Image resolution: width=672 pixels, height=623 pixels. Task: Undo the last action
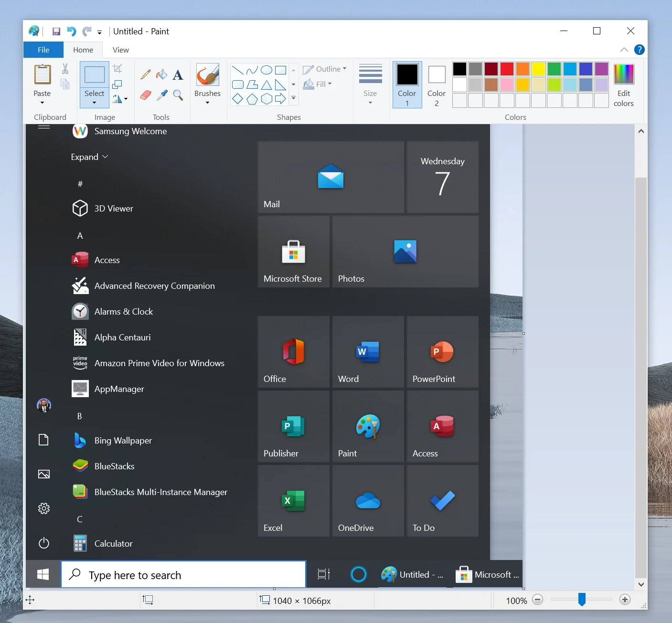click(72, 32)
